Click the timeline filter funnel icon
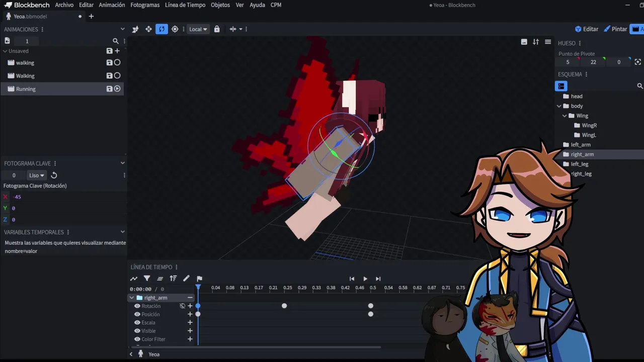Image resolution: width=644 pixels, height=362 pixels. pos(147,279)
